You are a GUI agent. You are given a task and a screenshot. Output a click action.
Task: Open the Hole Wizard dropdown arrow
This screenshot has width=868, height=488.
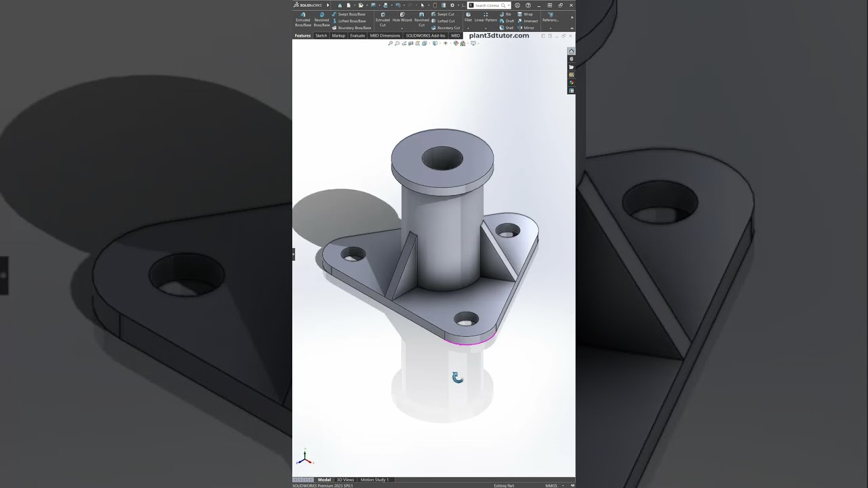click(x=402, y=28)
